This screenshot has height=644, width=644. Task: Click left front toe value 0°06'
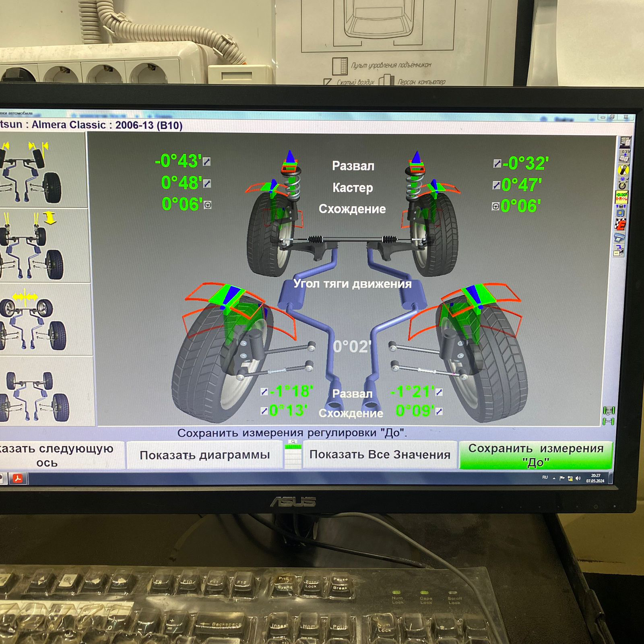[182, 204]
